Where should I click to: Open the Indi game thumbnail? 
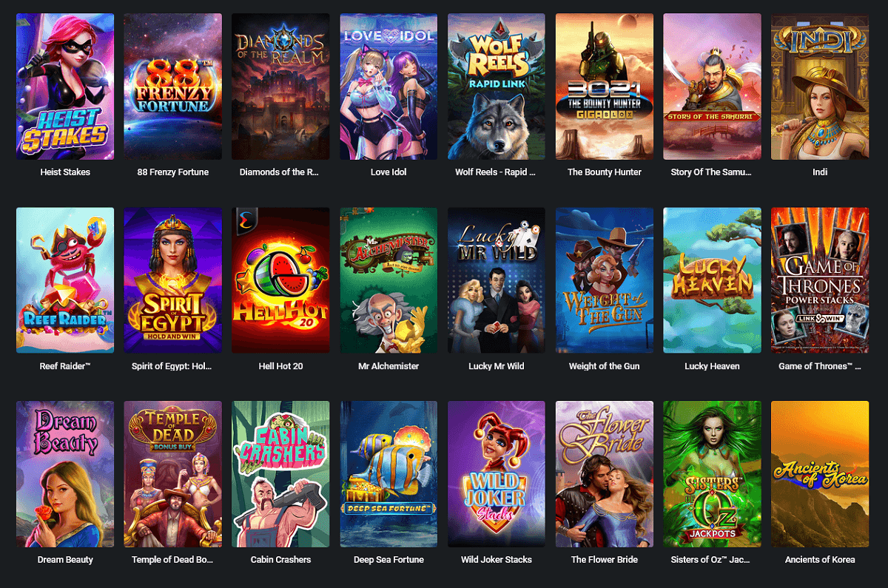[820, 87]
